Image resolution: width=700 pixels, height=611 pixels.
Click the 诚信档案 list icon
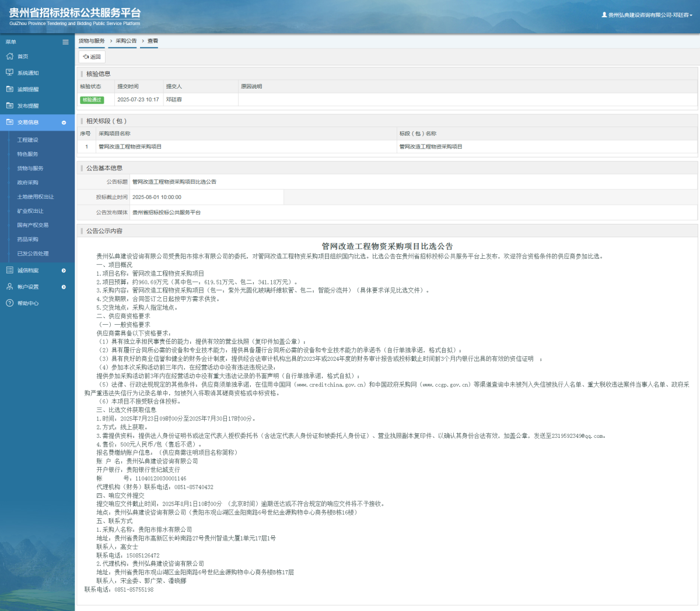(9, 271)
